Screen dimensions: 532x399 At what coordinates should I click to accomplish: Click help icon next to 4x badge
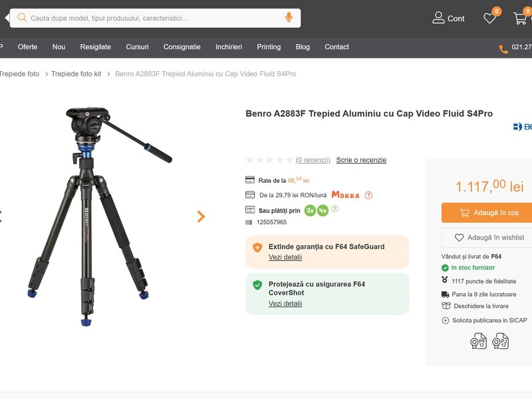[334, 209]
